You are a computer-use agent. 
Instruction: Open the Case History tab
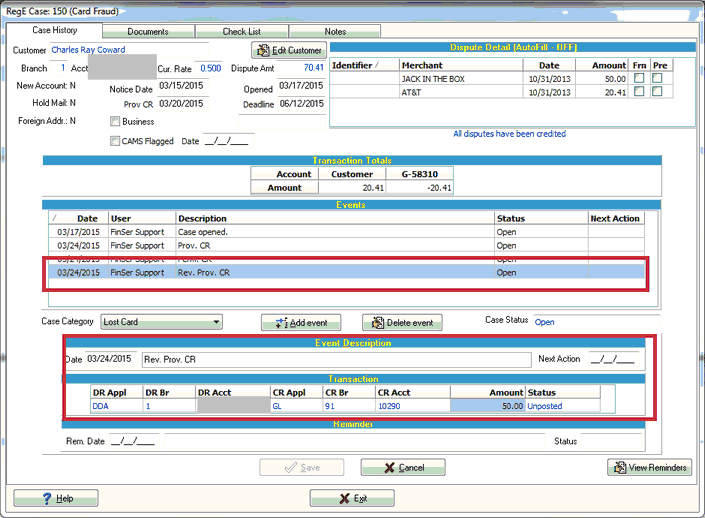[54, 30]
